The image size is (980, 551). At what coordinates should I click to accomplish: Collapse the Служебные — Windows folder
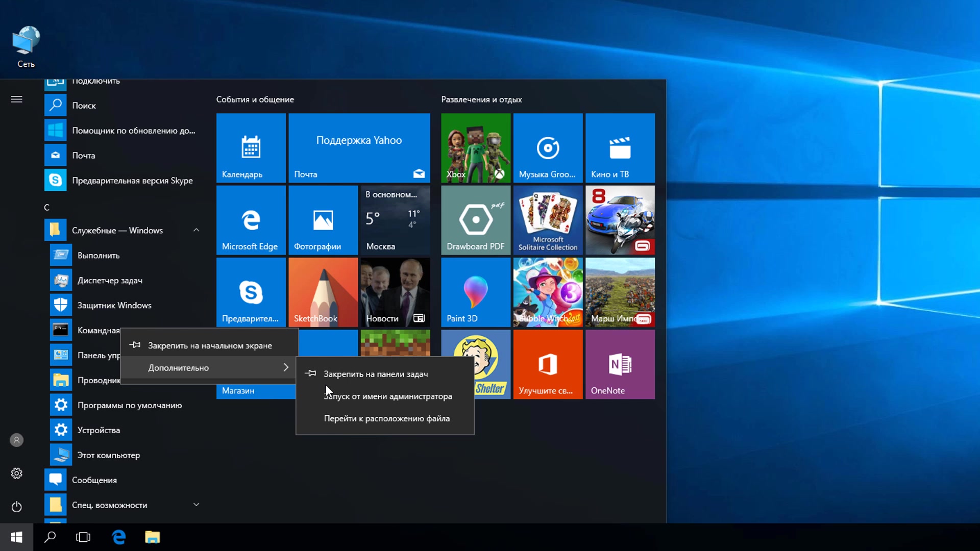coord(122,230)
